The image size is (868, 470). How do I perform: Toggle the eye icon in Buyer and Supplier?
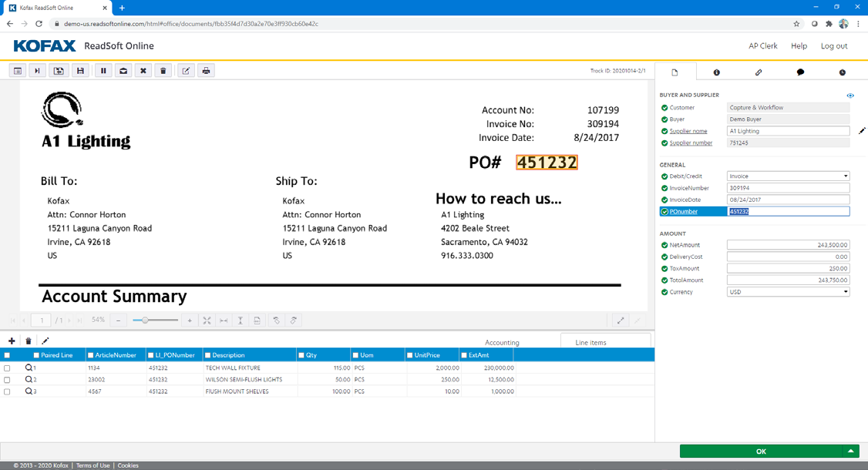click(x=850, y=96)
